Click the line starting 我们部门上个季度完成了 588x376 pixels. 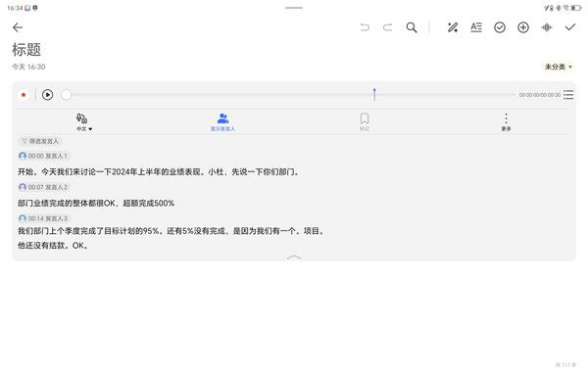[x=171, y=231]
